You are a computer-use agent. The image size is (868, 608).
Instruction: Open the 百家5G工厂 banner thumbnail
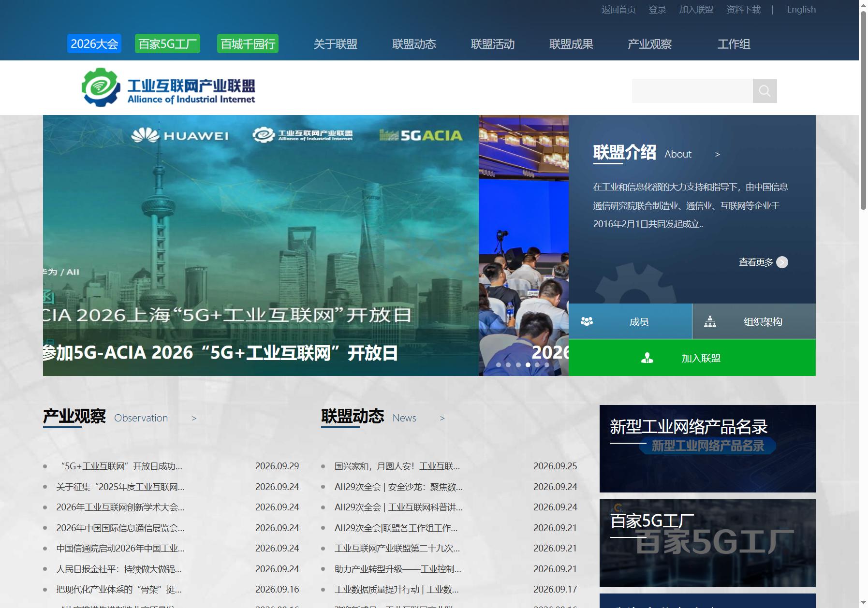[x=707, y=543]
